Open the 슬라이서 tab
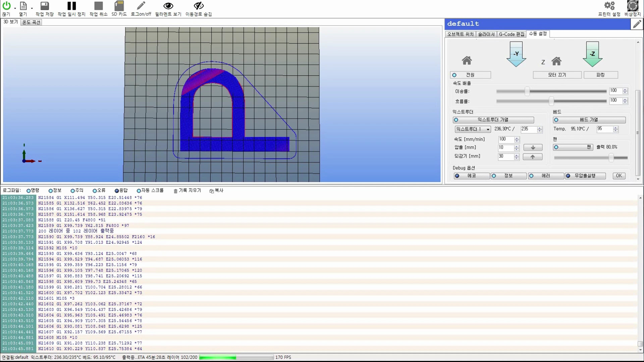Screen dimensions: 644x362 click(486, 34)
